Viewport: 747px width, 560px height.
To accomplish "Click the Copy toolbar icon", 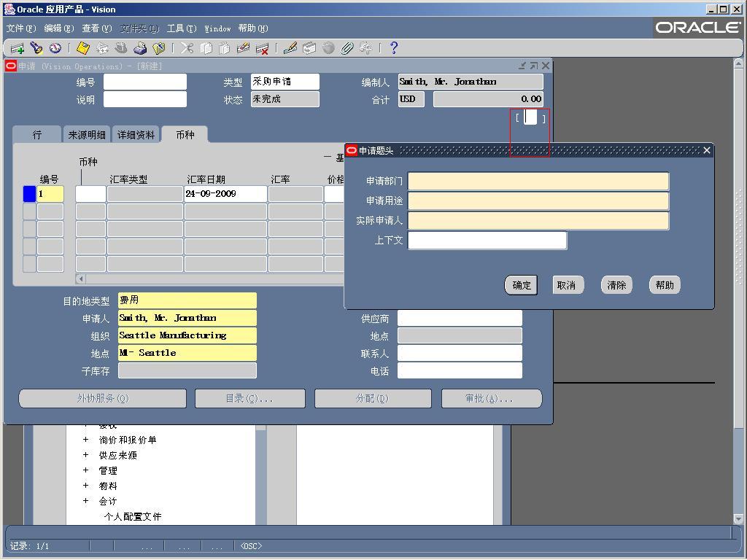I will [x=206, y=48].
